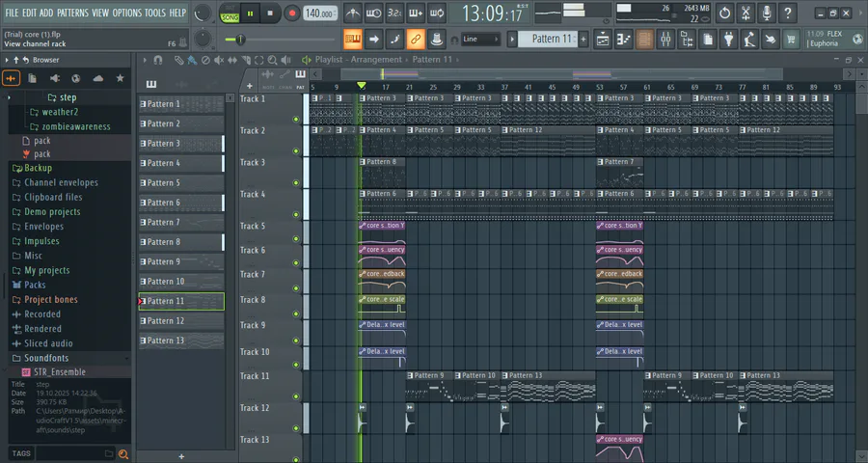Toggle the typing keyboard to piano button
The width and height of the screenshot is (868, 463).
click(353, 39)
